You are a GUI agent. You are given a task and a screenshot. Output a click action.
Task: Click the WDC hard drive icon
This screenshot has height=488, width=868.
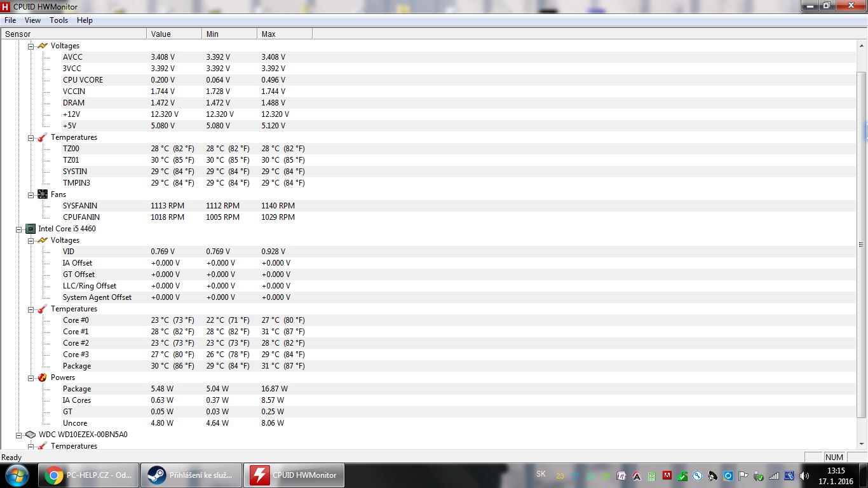[x=31, y=435]
